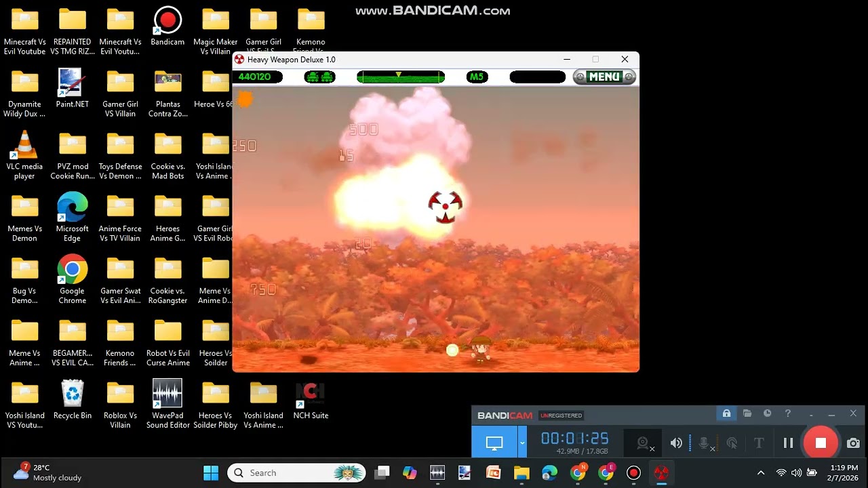Open Chrome with E profile badge on taskbar

pyautogui.click(x=606, y=472)
